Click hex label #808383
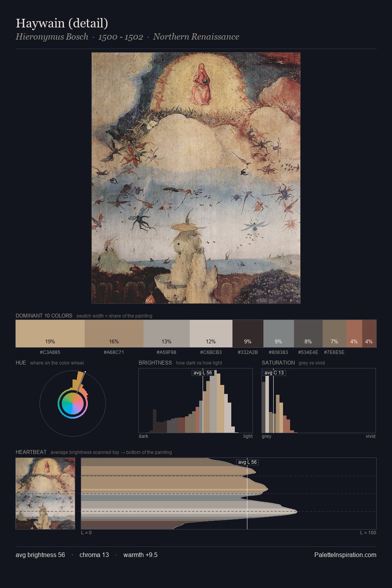This screenshot has height=588, width=392. [279, 352]
